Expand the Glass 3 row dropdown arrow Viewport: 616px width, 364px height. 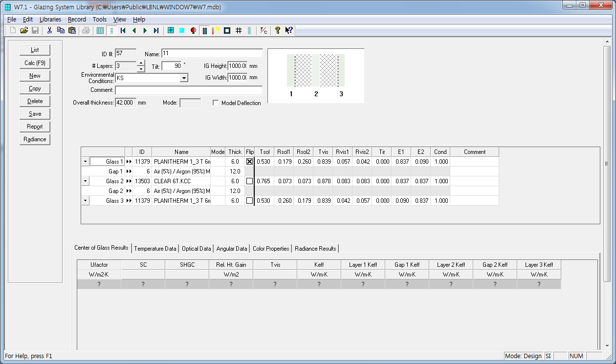(85, 201)
